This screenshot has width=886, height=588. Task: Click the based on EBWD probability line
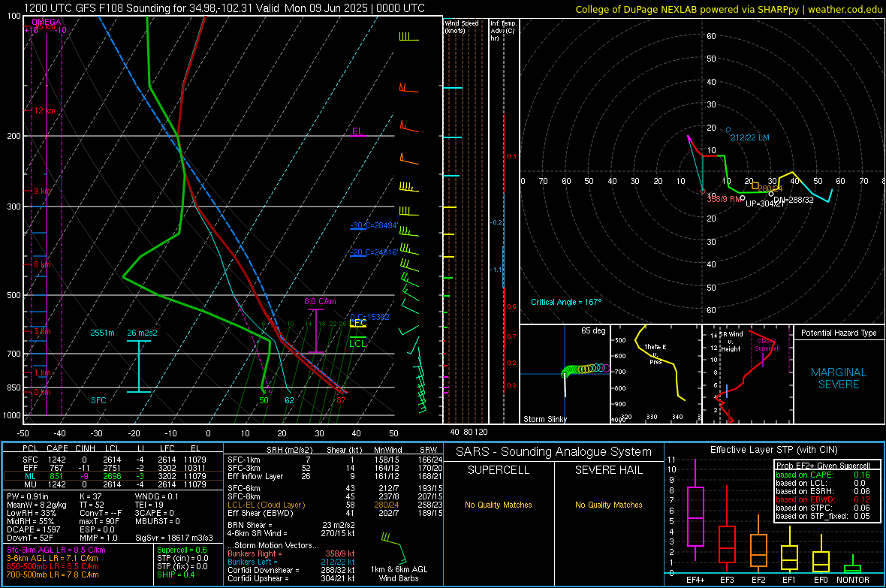coord(823,500)
